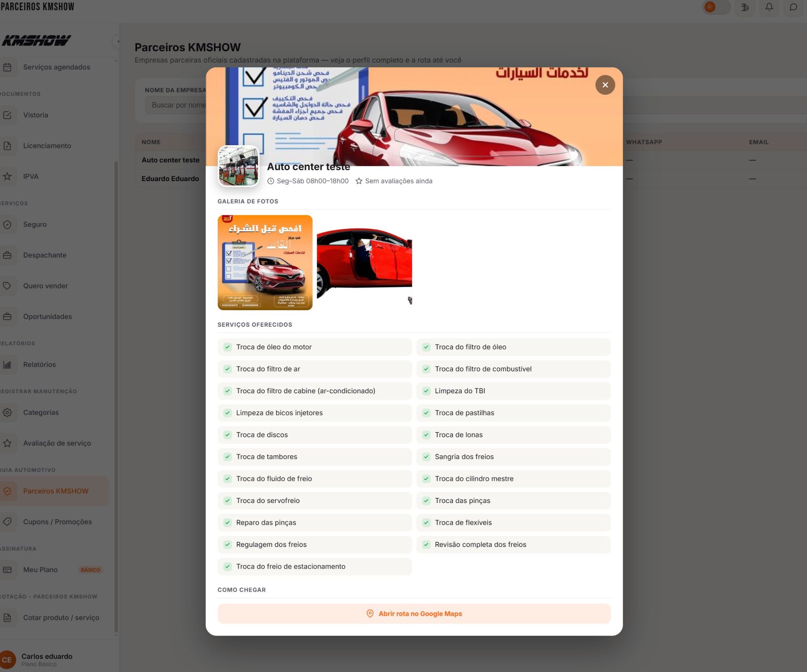Open notifications bell icon
Image resolution: width=807 pixels, height=672 pixels.
pos(769,7)
